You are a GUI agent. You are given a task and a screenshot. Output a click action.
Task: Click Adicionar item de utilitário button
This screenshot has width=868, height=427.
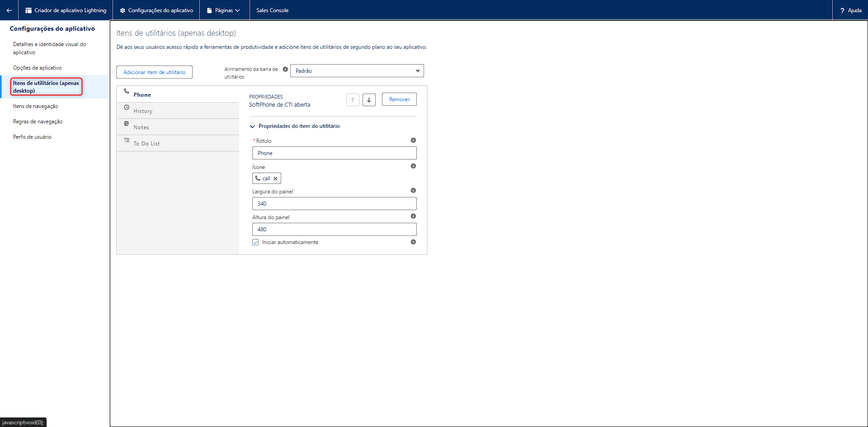(x=154, y=72)
